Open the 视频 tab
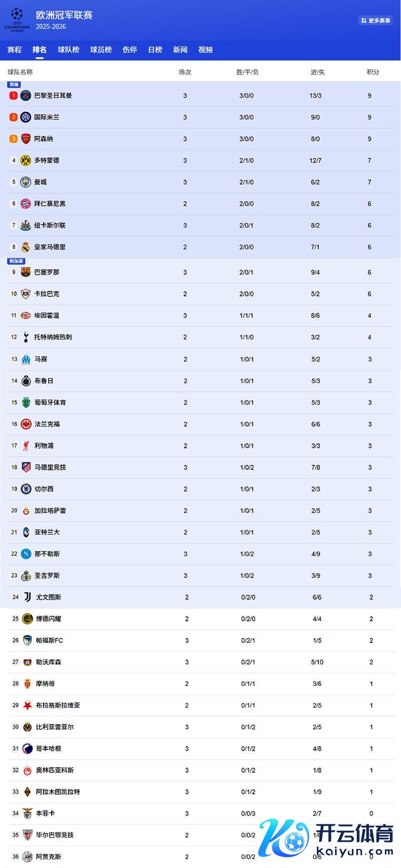 click(206, 50)
